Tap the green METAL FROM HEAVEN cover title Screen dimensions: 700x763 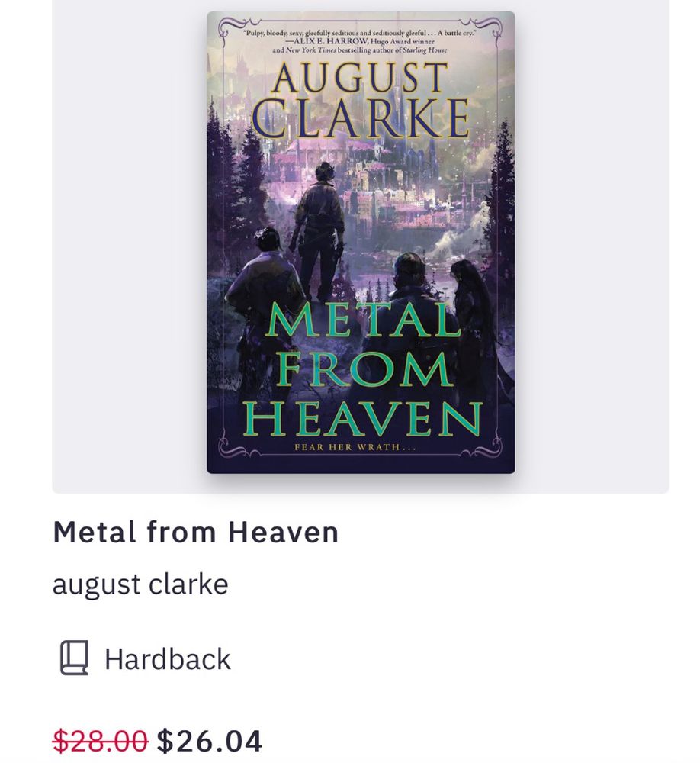[362, 369]
